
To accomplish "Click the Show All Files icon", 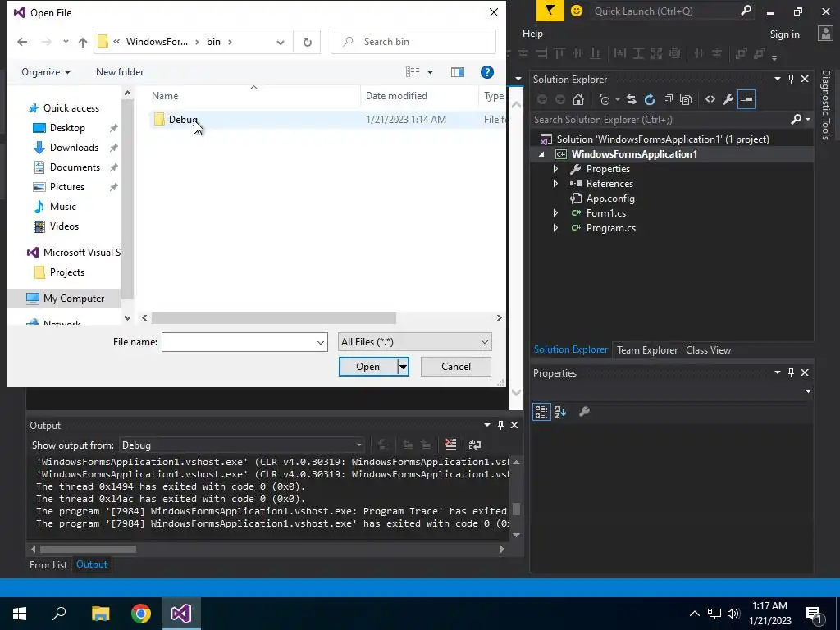I will tap(686, 99).
